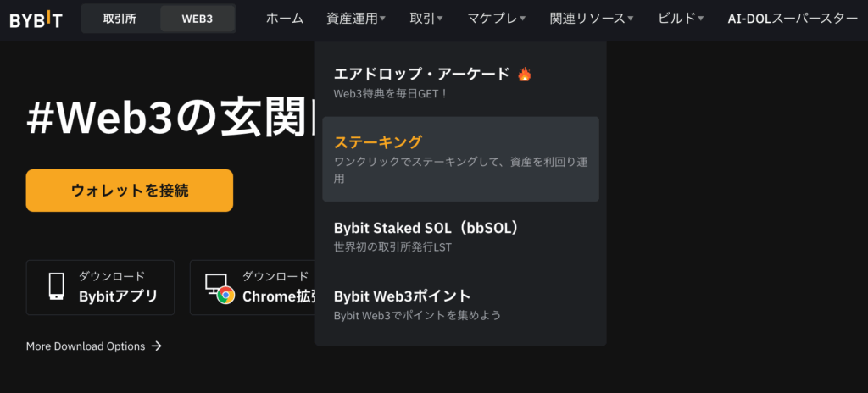Image resolution: width=868 pixels, height=393 pixels.
Task: Open Bybit Web3ポイント menu entry
Action: pyautogui.click(x=460, y=304)
